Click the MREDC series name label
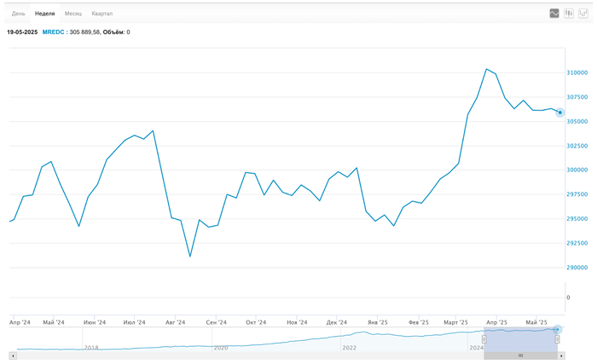This screenshot has width=597, height=364. (x=52, y=32)
